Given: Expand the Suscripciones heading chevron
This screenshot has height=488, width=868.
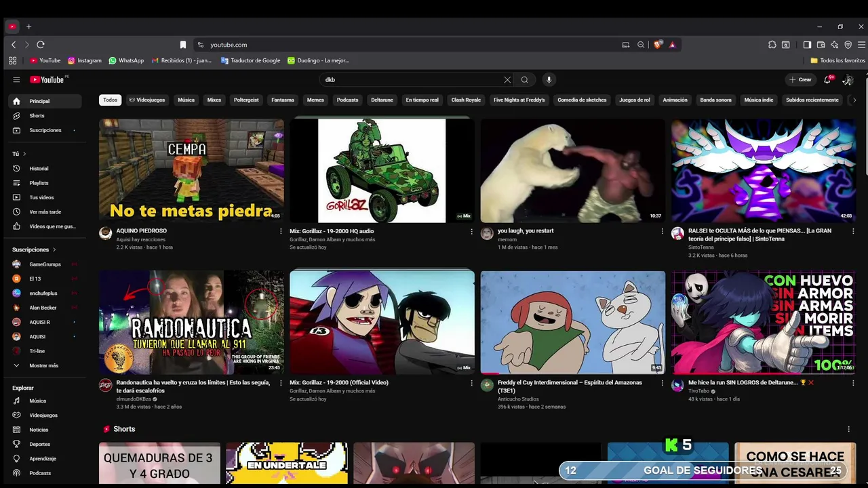Looking at the screenshot, I should click(x=54, y=249).
